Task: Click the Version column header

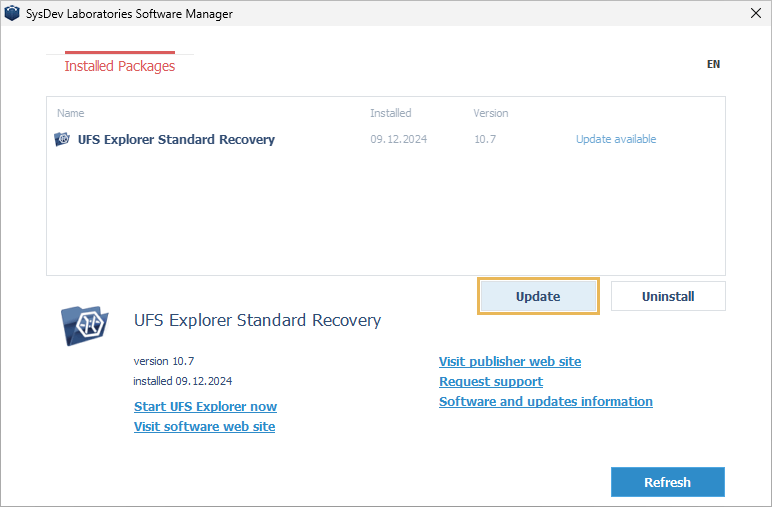Action: tap(490, 113)
